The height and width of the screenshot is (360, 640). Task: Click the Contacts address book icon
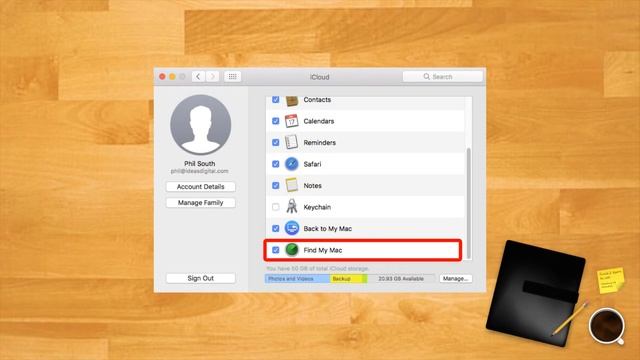291,100
